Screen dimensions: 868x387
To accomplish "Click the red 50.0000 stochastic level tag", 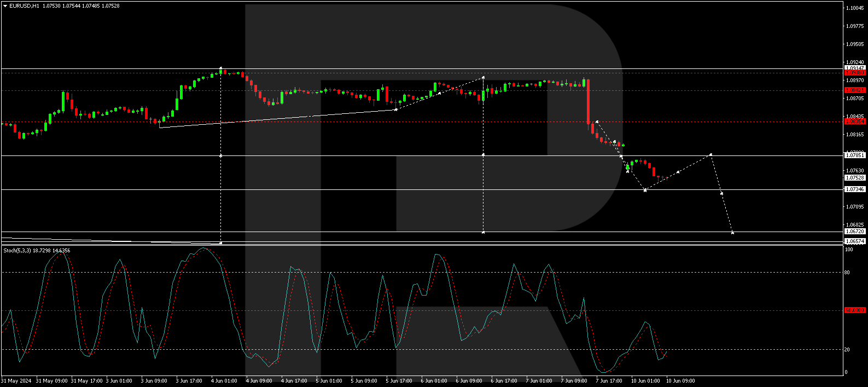I will (855, 310).
